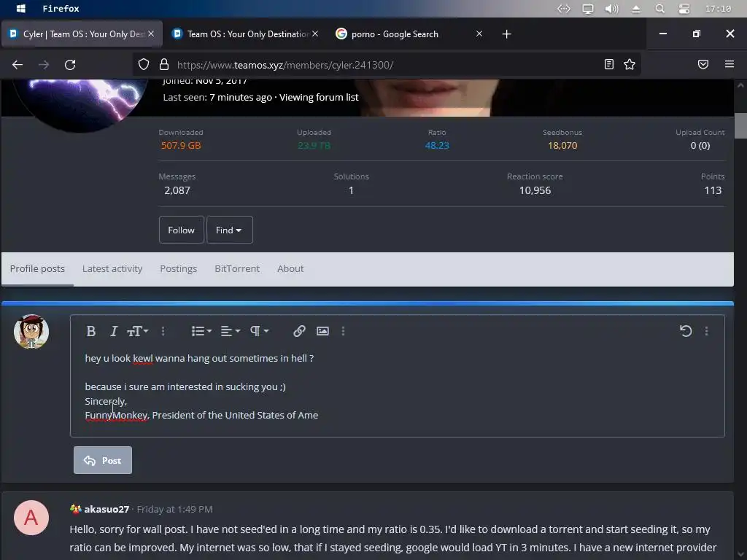Click the browser forward arrow

tap(44, 65)
